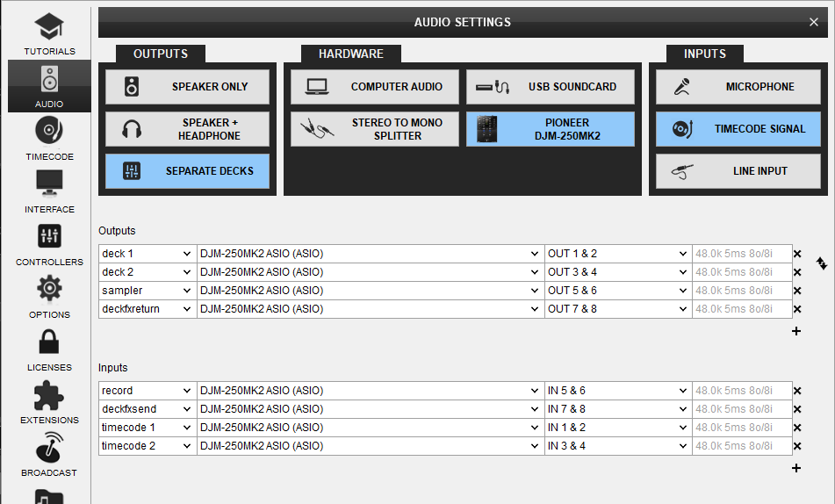Viewport: 835px width, 504px height.
Task: Select Stereo to Mono Splitter hardware
Action: click(x=374, y=129)
